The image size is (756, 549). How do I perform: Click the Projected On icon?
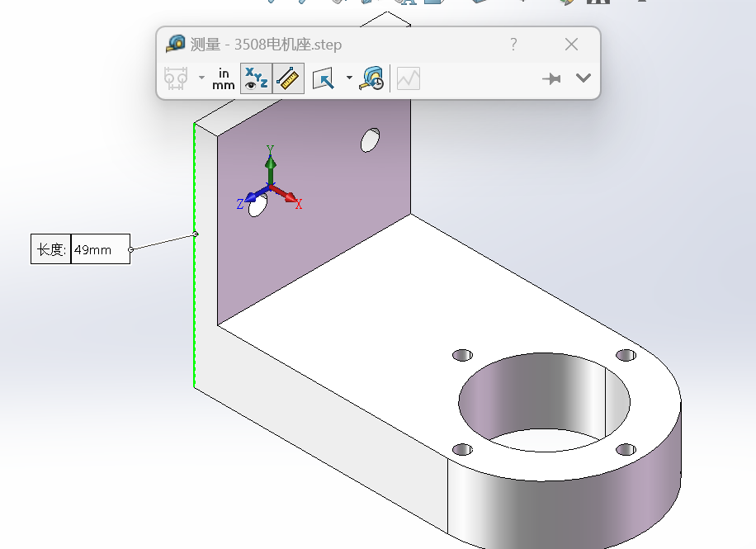323,78
